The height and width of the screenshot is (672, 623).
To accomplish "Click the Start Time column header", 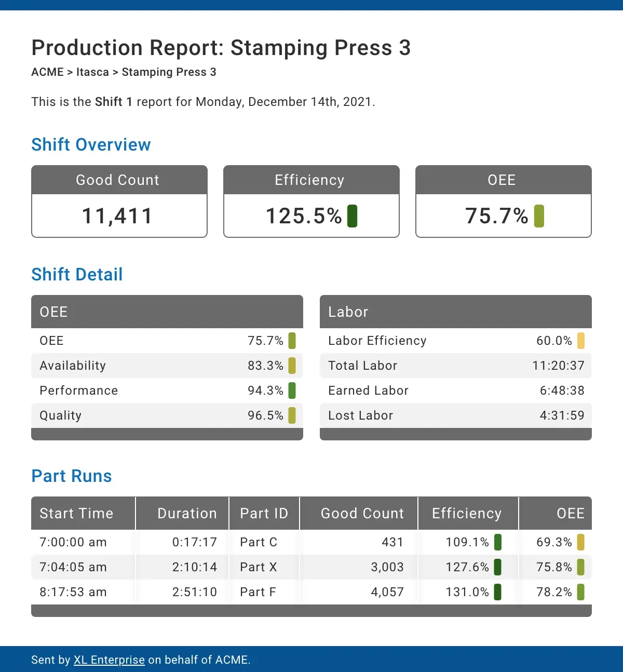I will point(83,513).
